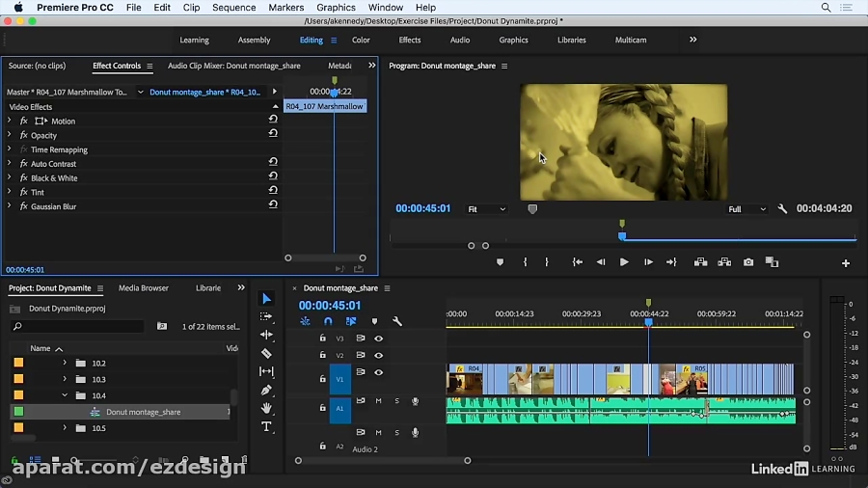868x488 pixels.
Task: Open the Media Browser panel
Action: [143, 288]
